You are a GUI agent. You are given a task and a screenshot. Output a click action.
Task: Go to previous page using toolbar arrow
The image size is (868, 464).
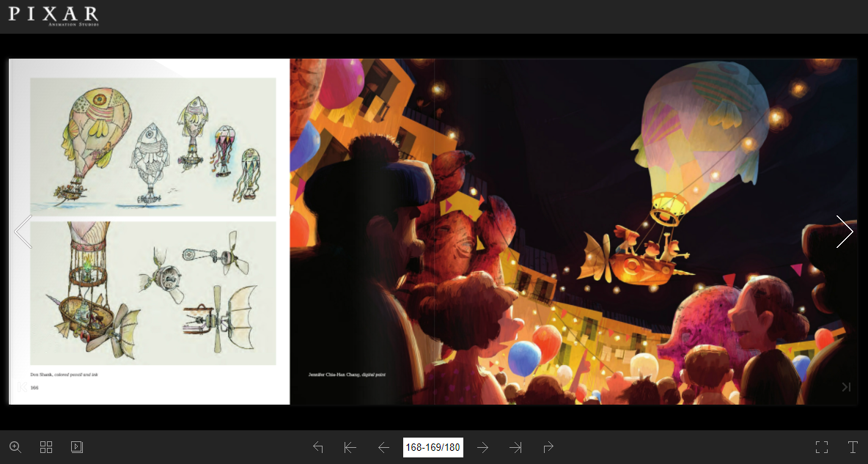coord(383,447)
